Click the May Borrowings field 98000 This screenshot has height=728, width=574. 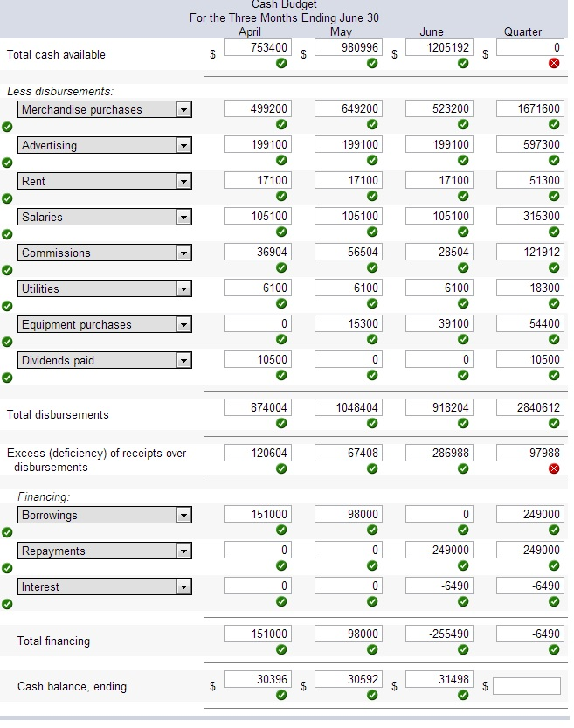pyautogui.click(x=349, y=514)
